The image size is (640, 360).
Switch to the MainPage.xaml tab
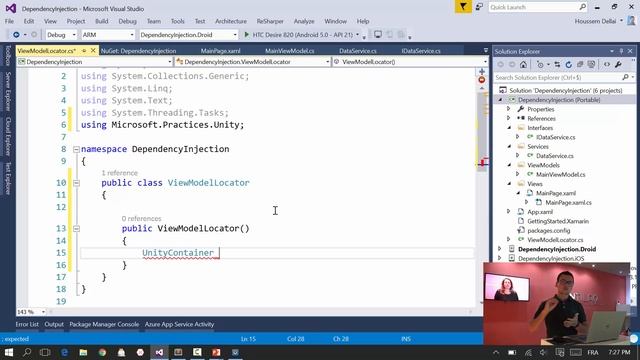click(x=220, y=51)
